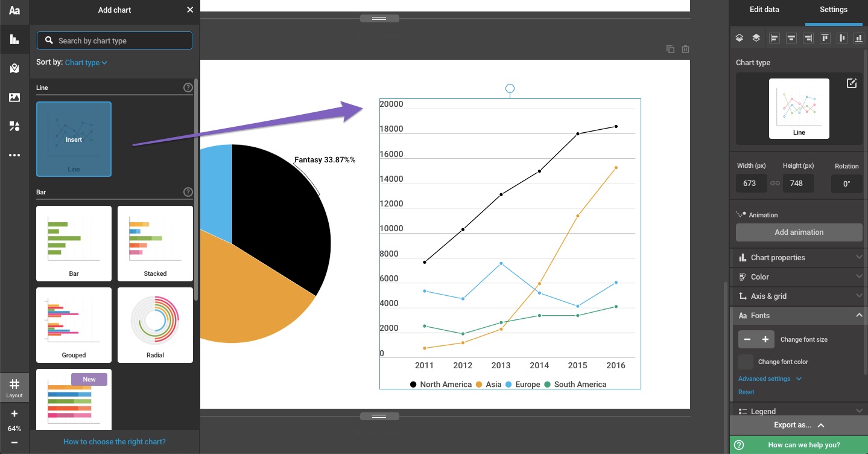
Task: Open How to choose the right chart link
Action: pyautogui.click(x=115, y=441)
